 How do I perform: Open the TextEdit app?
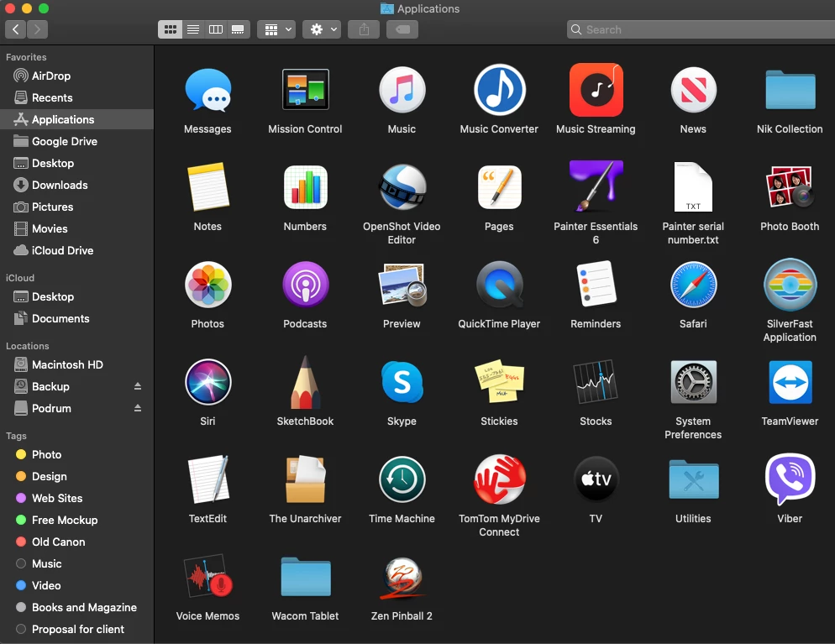coord(207,479)
